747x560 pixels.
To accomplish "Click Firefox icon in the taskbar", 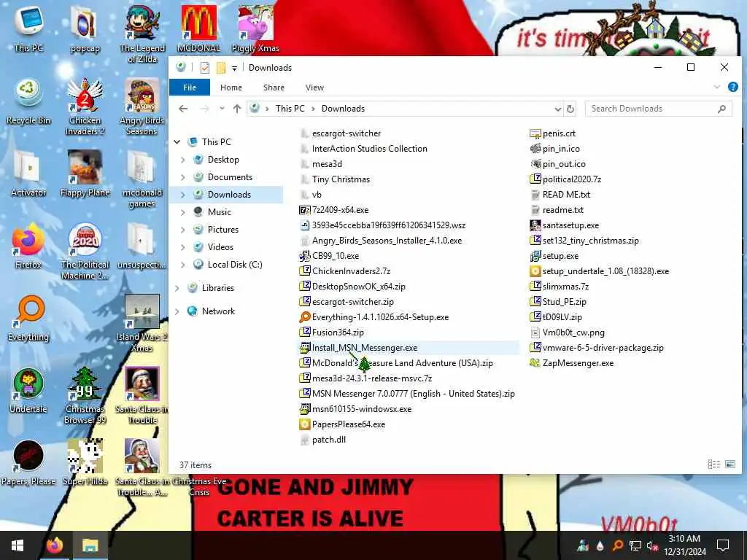I will [x=55, y=545].
